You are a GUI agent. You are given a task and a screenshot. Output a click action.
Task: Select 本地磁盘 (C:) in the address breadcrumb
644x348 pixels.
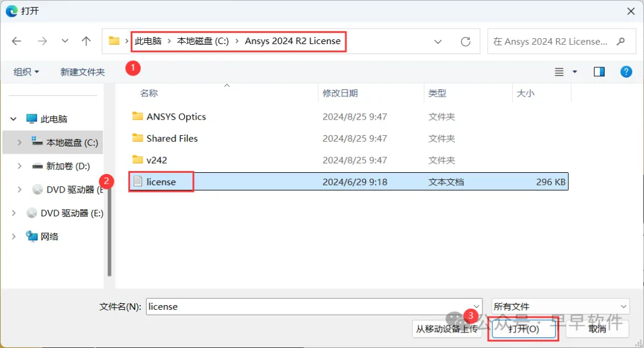[203, 41]
